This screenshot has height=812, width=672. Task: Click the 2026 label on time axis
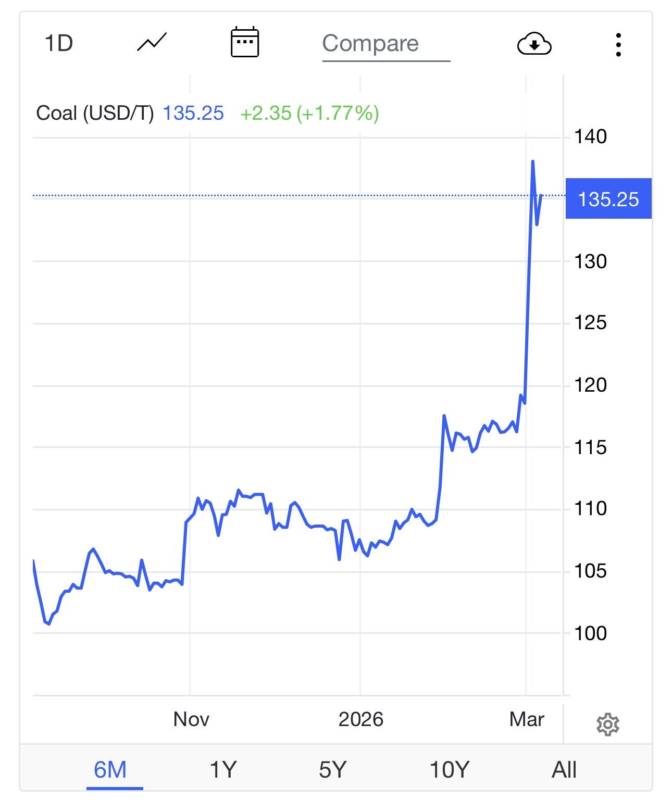[360, 719]
